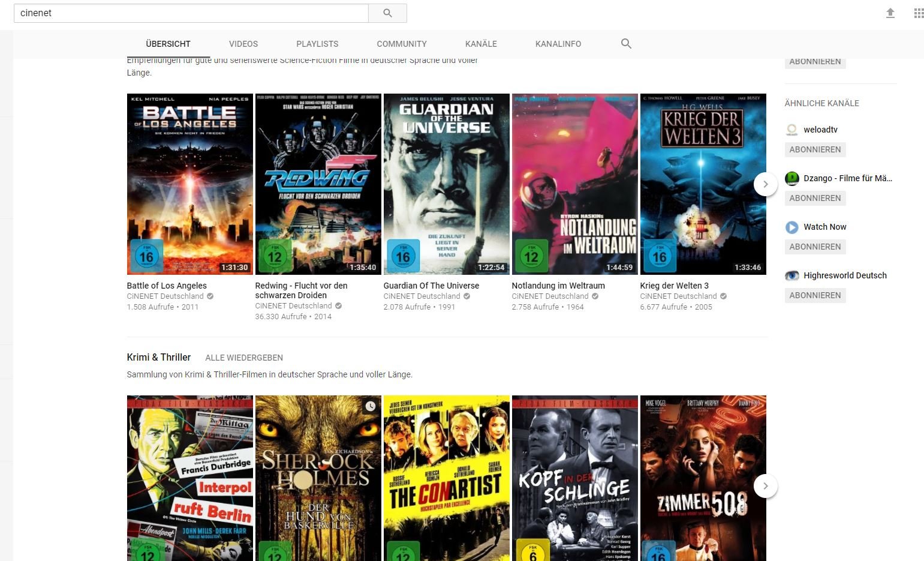Click Alle wiedergeben for Krimi & Thriller
The image size is (924, 561).
(244, 358)
